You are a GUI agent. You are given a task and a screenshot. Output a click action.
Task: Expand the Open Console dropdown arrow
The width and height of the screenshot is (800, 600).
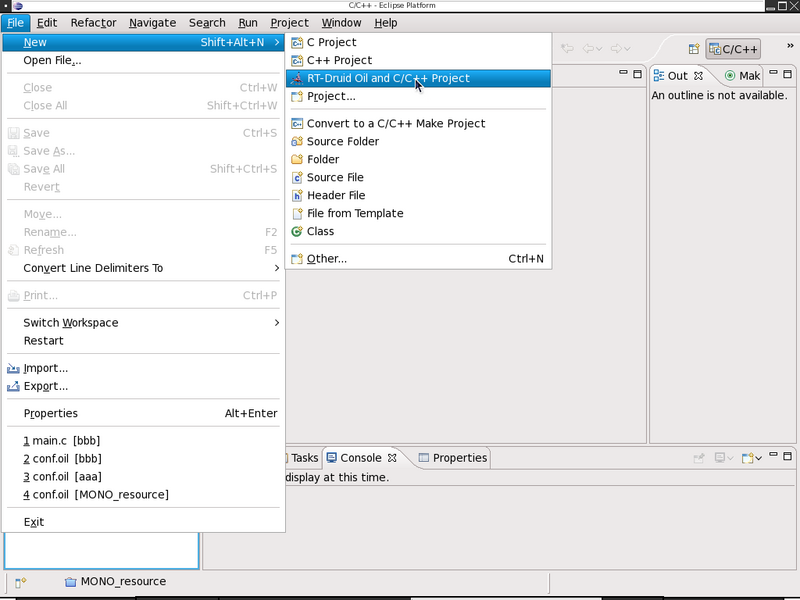(759, 458)
